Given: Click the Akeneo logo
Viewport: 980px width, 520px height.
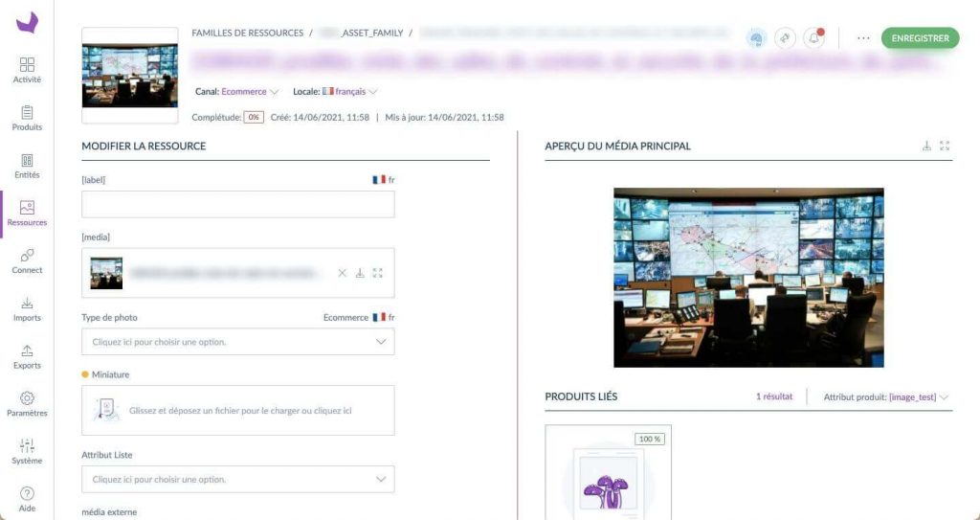Looking at the screenshot, I should pos(27,23).
